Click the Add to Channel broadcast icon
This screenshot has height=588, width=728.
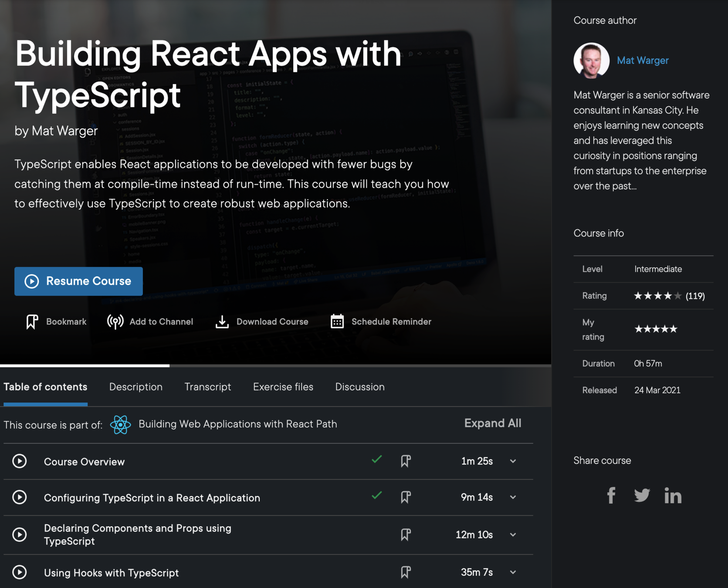click(115, 322)
